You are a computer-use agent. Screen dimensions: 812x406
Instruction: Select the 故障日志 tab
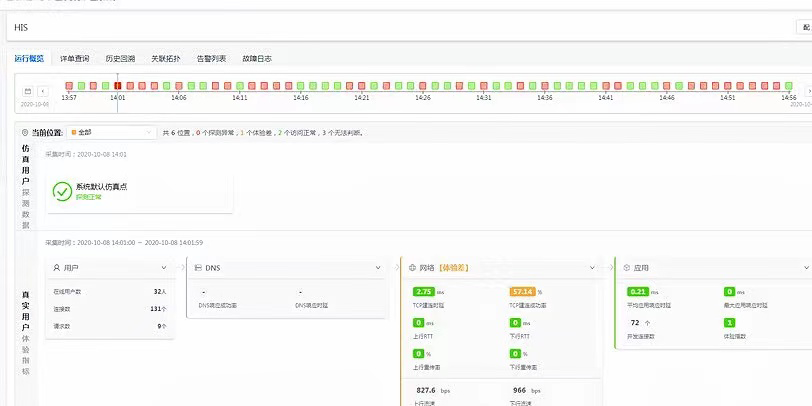coord(256,59)
